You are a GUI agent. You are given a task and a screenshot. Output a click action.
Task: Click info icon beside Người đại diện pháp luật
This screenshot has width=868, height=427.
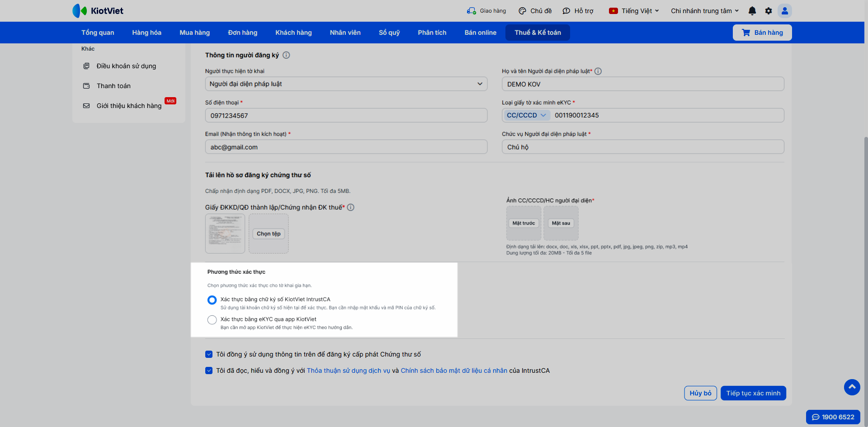[598, 71]
